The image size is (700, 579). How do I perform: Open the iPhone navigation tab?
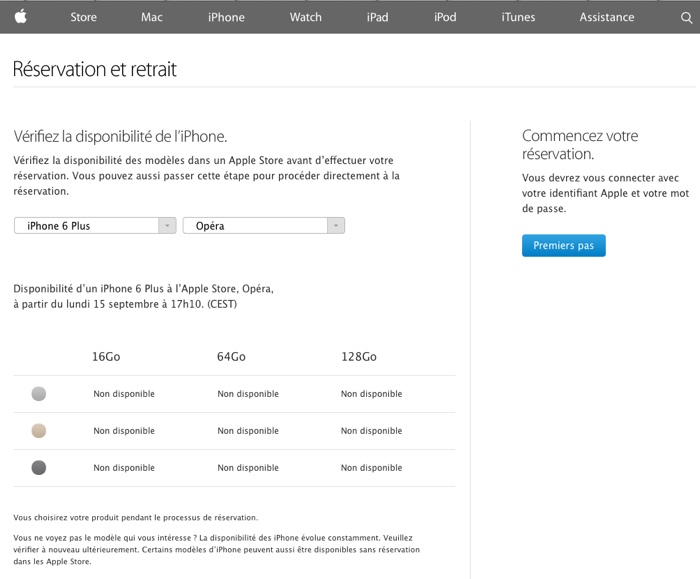click(x=226, y=17)
